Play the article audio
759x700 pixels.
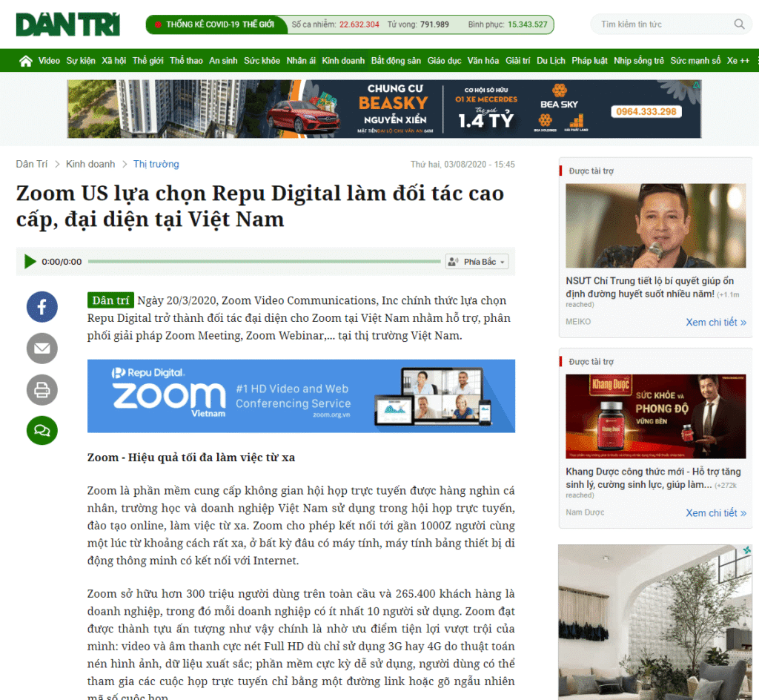(x=30, y=262)
